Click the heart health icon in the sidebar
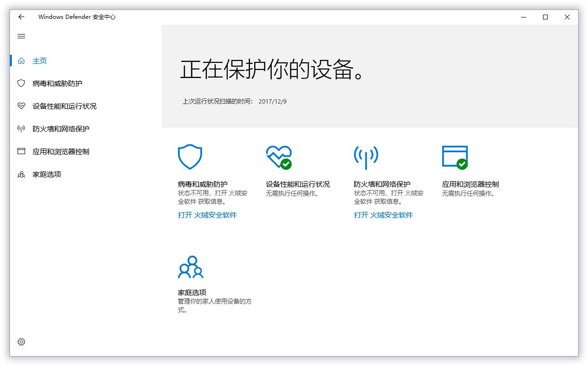Viewport: 588px width, 366px height. pos(21,106)
